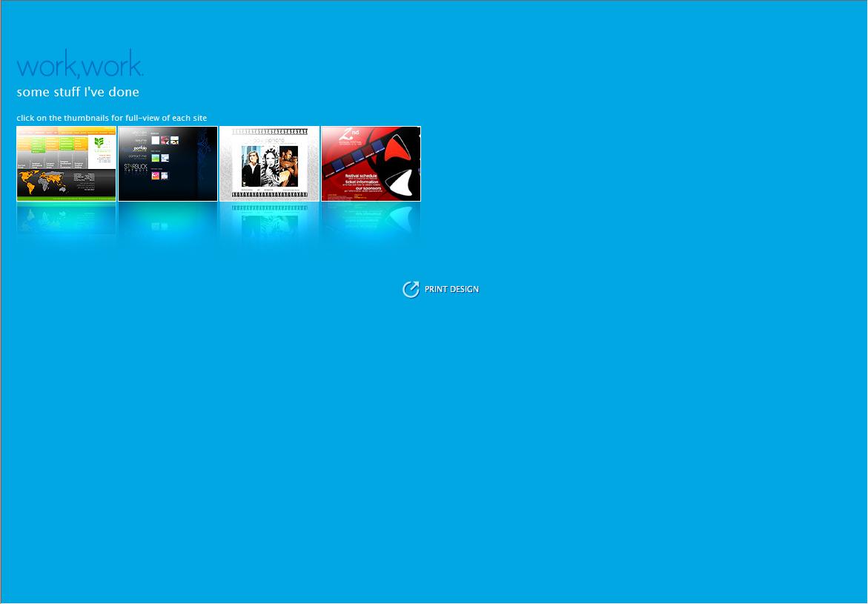Screen dimensions: 868x604
Task: Click the 'work,work.' heading title
Action: (x=80, y=64)
